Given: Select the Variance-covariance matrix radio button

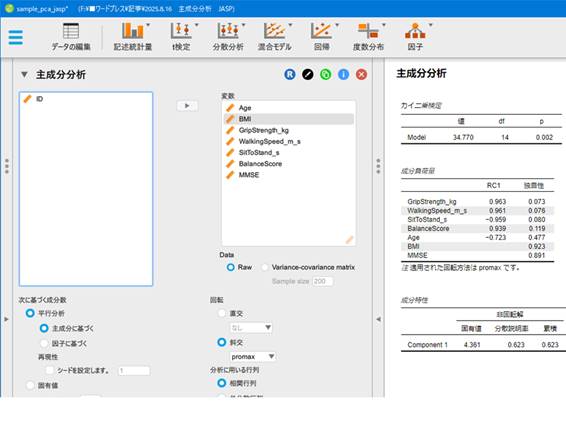Looking at the screenshot, I should 265,267.
